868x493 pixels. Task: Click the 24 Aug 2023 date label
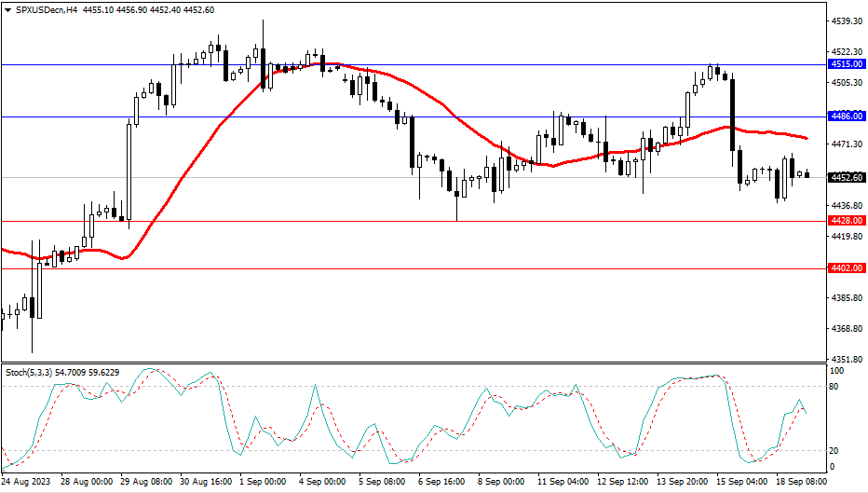coord(27,482)
